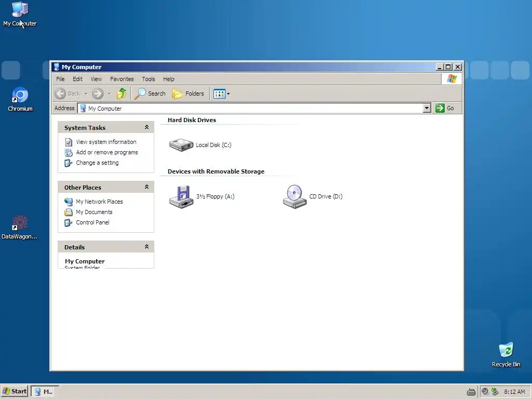Click Change a setting link
Viewport: 532px width, 399px height.
coord(97,163)
